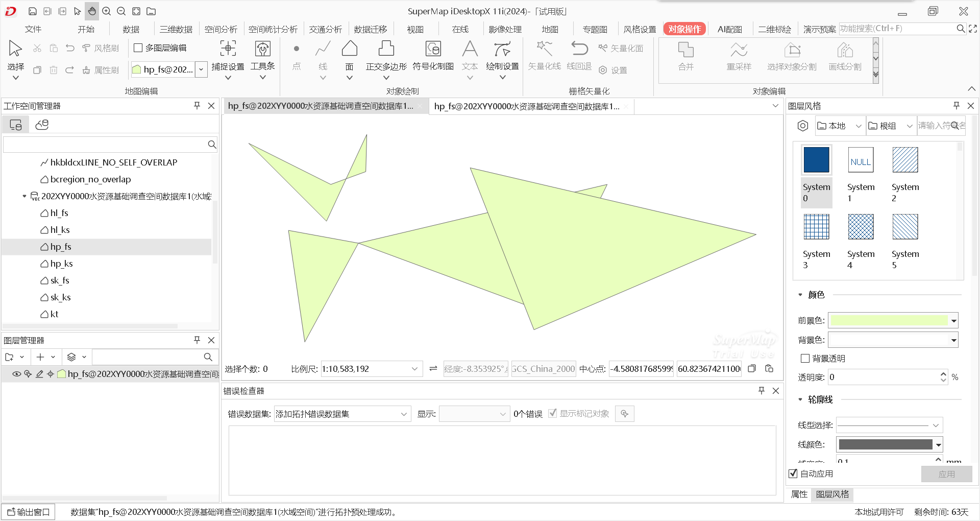Screen dimensions: 980x521
Task: Switch to the 属性 tab
Action: [799, 494]
